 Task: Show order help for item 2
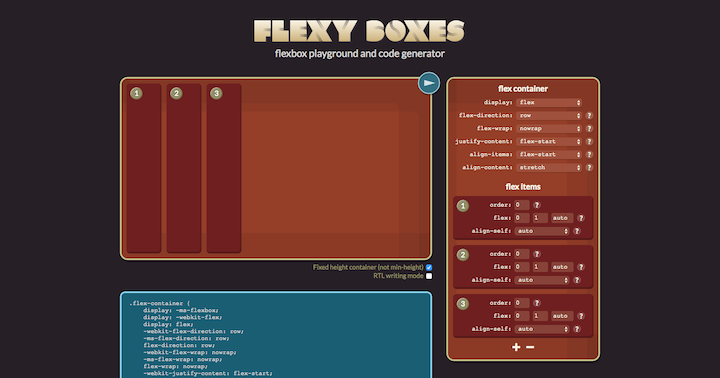(x=537, y=254)
